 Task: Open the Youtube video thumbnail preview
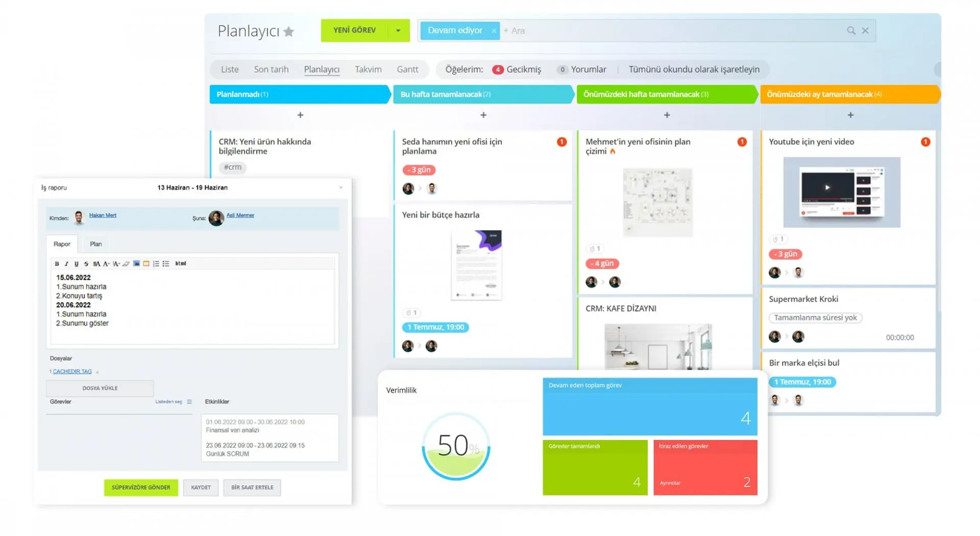click(841, 192)
